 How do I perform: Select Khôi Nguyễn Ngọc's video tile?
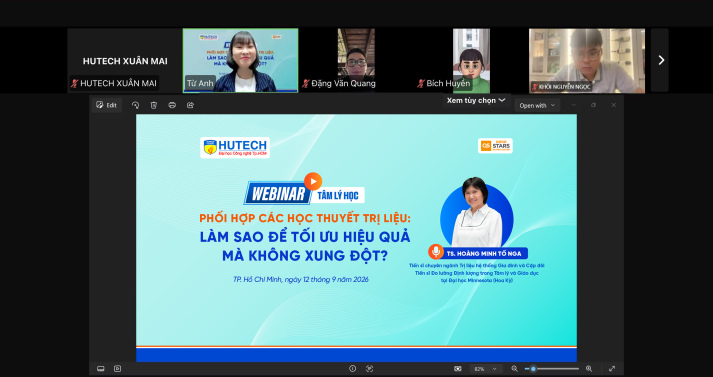587,60
